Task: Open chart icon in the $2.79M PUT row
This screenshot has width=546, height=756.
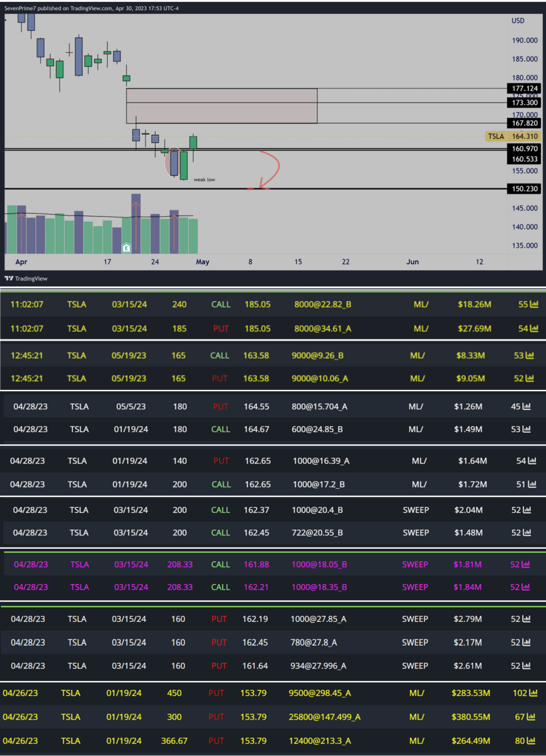Action: [527, 619]
